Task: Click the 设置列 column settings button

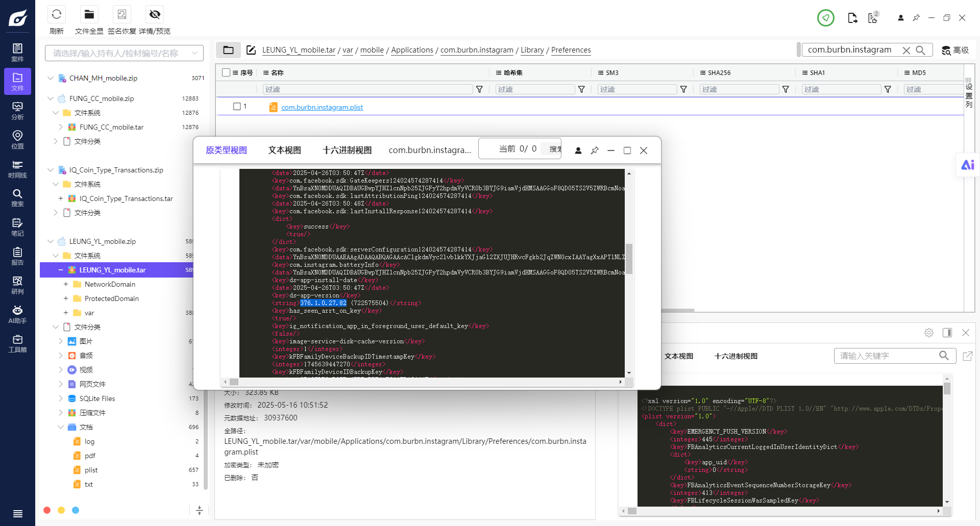Action: pos(969,93)
